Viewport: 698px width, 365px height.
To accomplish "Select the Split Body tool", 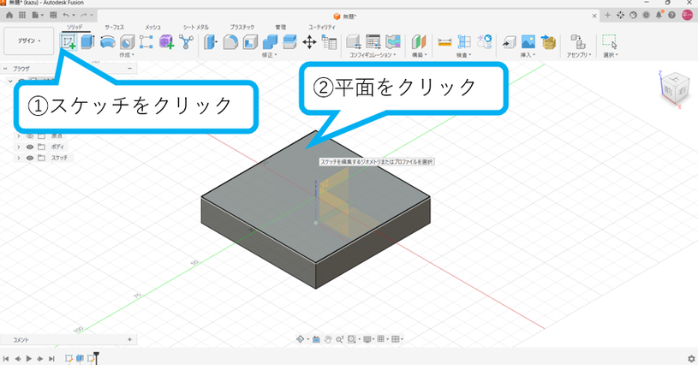I will click(x=290, y=42).
